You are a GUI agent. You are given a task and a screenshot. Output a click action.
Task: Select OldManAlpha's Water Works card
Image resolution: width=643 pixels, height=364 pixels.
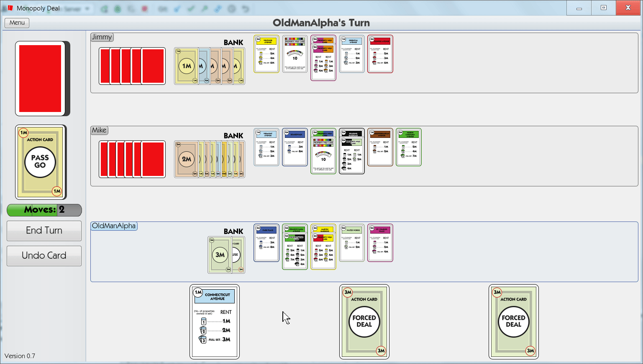(352, 243)
